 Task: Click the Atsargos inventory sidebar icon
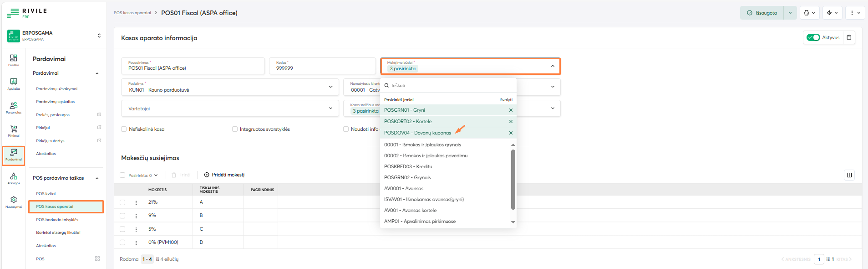[14, 178]
